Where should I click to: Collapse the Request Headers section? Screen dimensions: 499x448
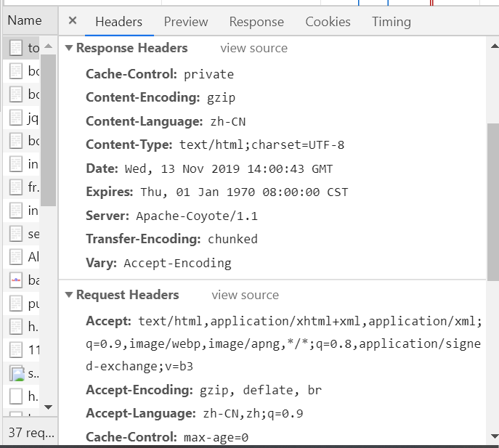point(70,296)
